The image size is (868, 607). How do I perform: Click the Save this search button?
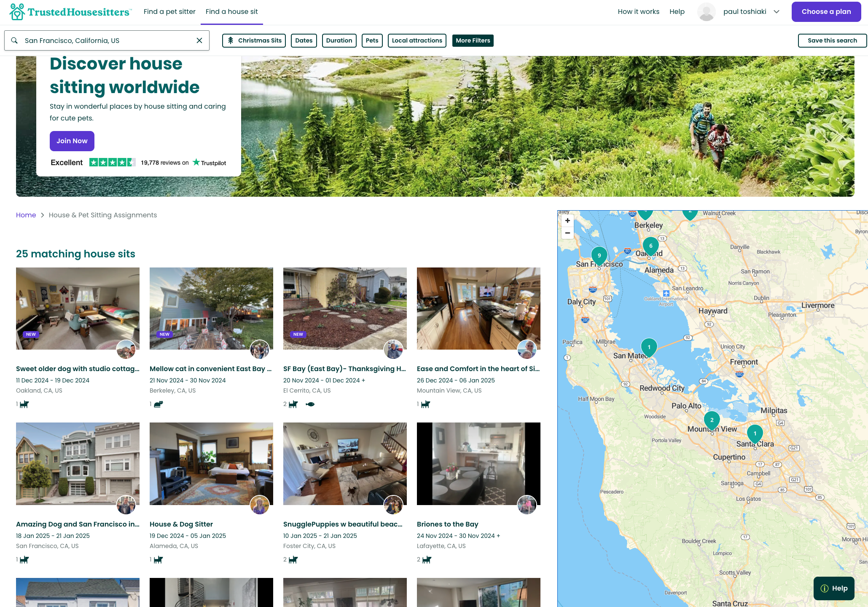click(x=832, y=40)
